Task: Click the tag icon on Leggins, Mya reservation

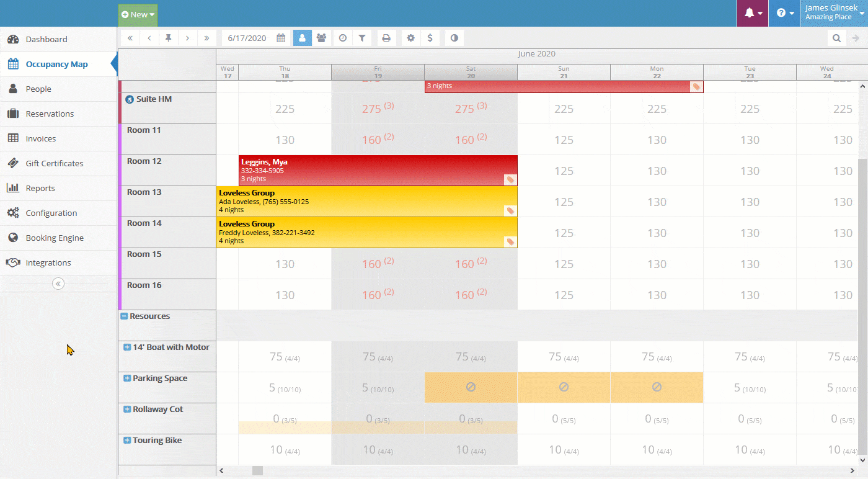Action: 510,179
